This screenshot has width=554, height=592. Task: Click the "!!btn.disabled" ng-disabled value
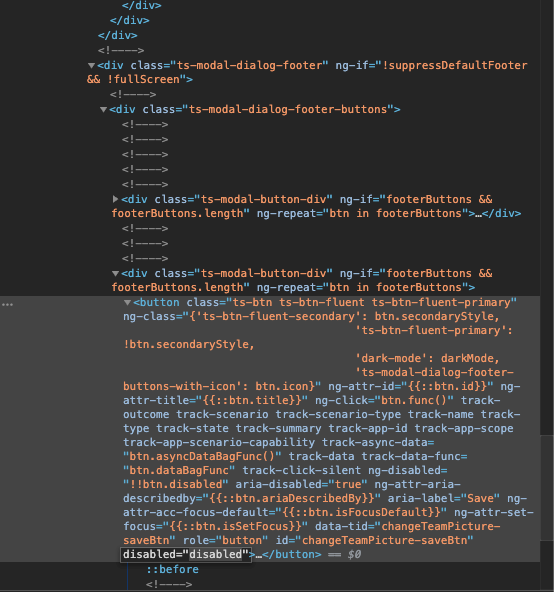pos(176,484)
